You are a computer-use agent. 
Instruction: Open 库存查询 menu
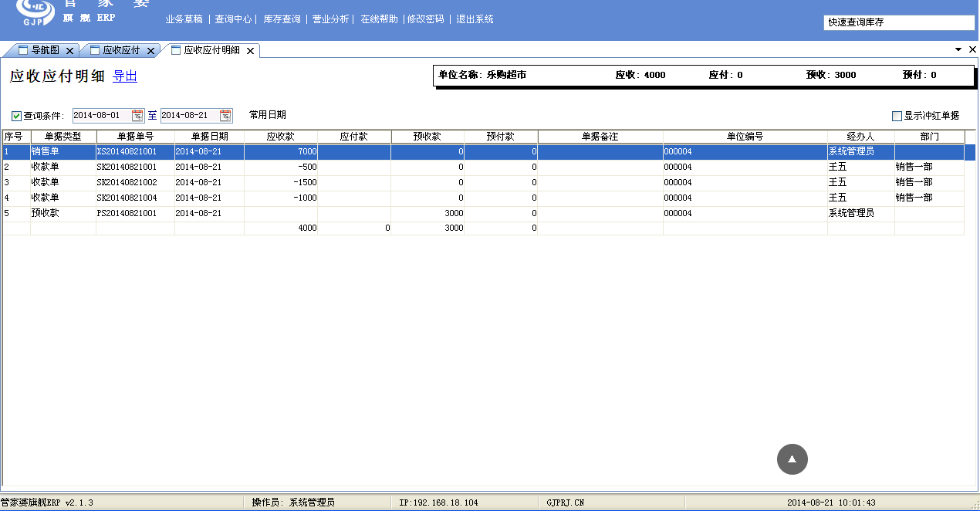[x=282, y=19]
